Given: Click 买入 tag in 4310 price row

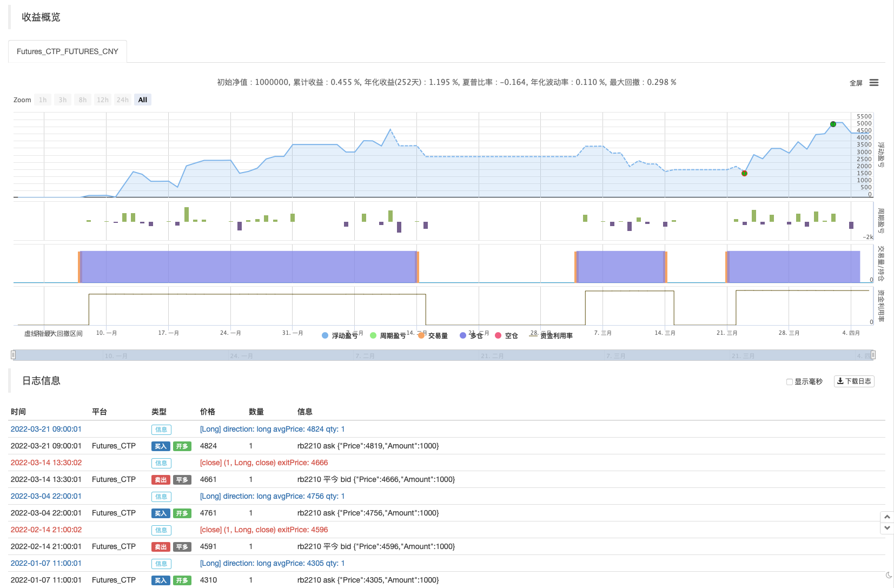Looking at the screenshot, I should point(161,580).
